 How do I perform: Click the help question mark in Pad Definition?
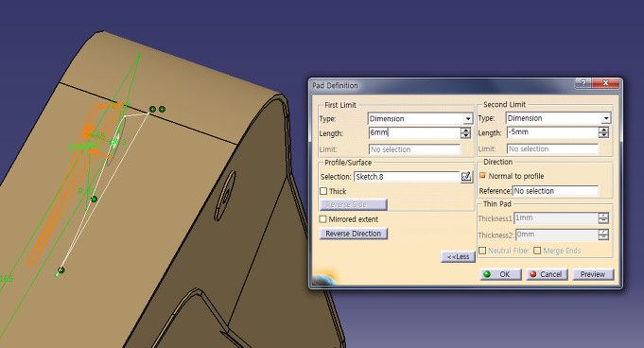(583, 83)
